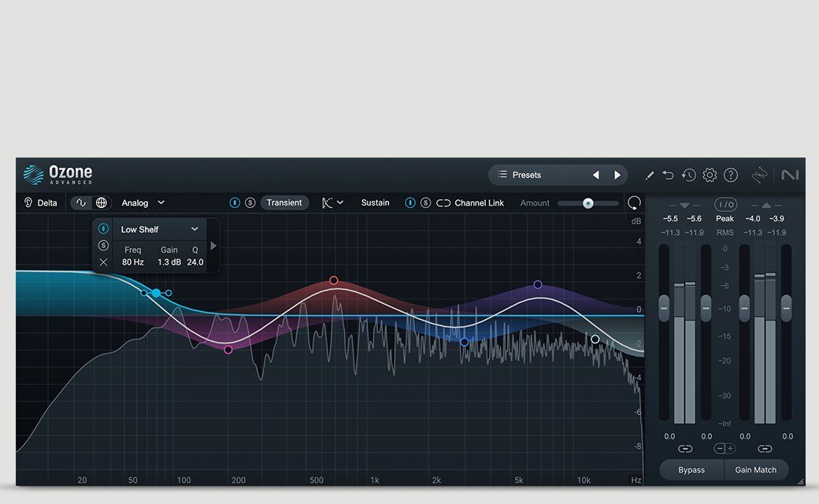Toggle Channel Link

(x=470, y=202)
